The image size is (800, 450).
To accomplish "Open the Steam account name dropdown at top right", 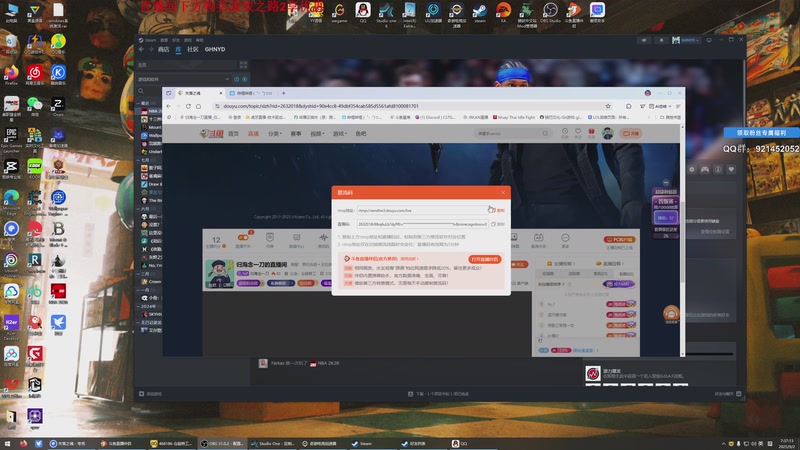I will point(685,40).
